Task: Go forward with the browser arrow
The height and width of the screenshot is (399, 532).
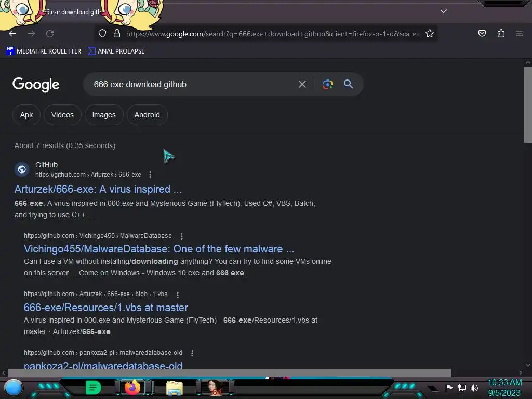Action: 31,34
